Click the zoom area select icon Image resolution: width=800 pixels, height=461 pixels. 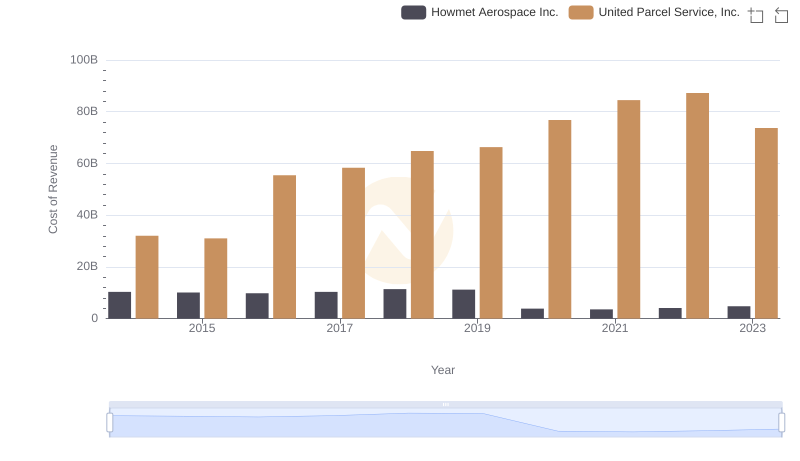pyautogui.click(x=756, y=15)
